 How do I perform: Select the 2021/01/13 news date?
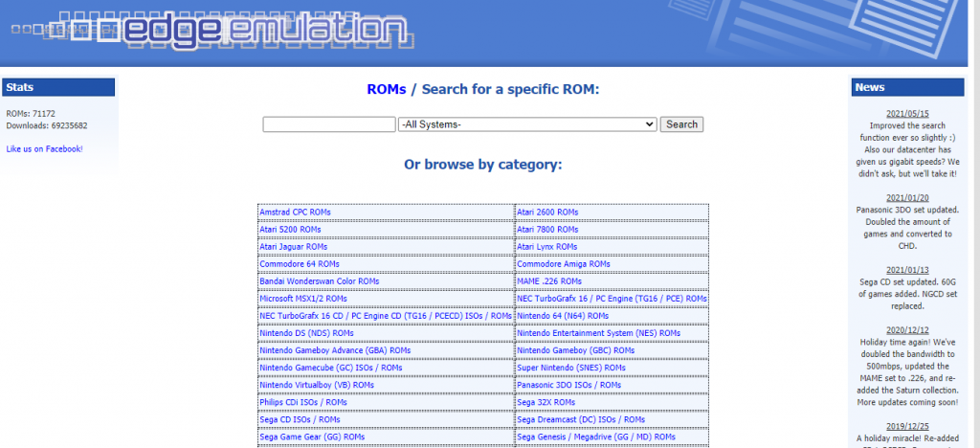tap(907, 270)
